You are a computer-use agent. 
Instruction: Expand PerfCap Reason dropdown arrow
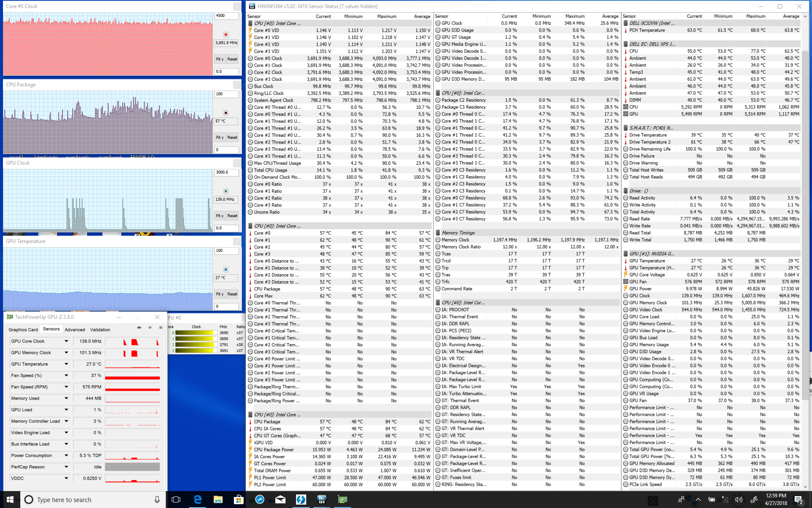pyautogui.click(x=66, y=467)
